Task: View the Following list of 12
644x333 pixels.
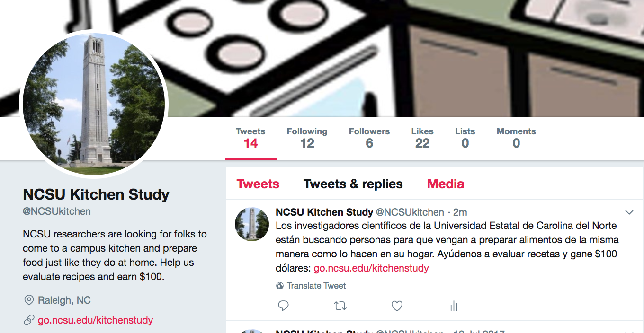Action: (x=307, y=138)
